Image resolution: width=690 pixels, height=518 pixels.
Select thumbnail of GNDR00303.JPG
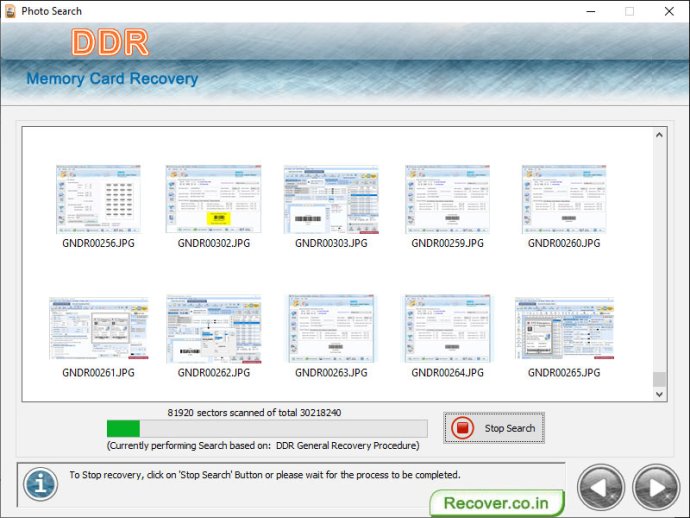tap(331, 199)
